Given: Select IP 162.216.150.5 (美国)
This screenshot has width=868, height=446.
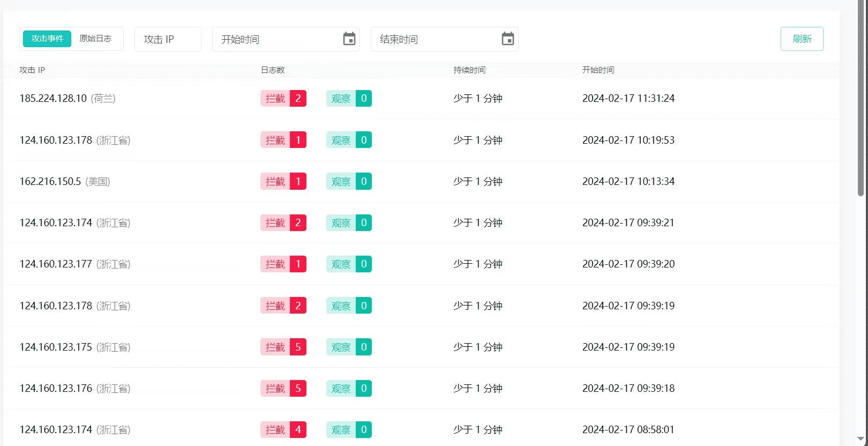Looking at the screenshot, I should pyautogui.click(x=65, y=182).
